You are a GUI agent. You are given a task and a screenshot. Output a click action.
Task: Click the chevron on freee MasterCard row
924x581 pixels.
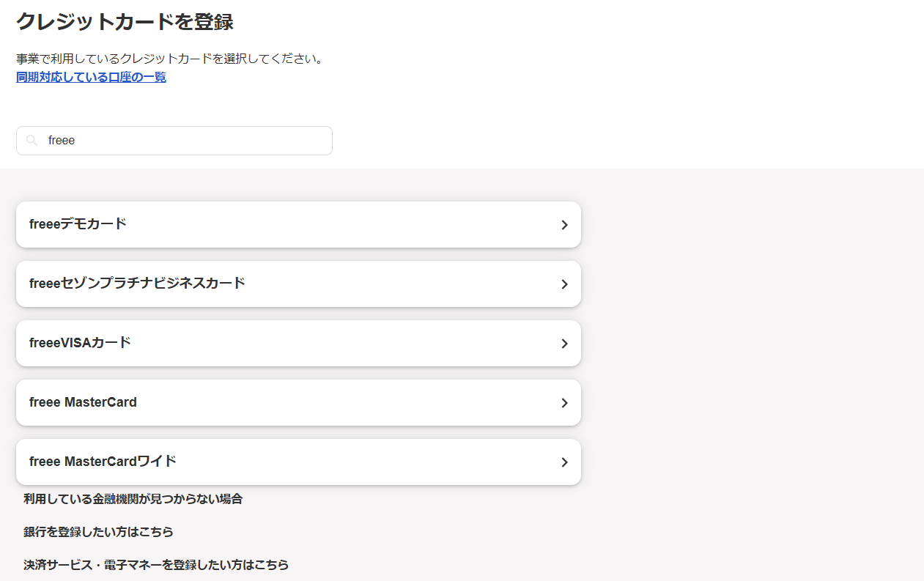coord(564,403)
